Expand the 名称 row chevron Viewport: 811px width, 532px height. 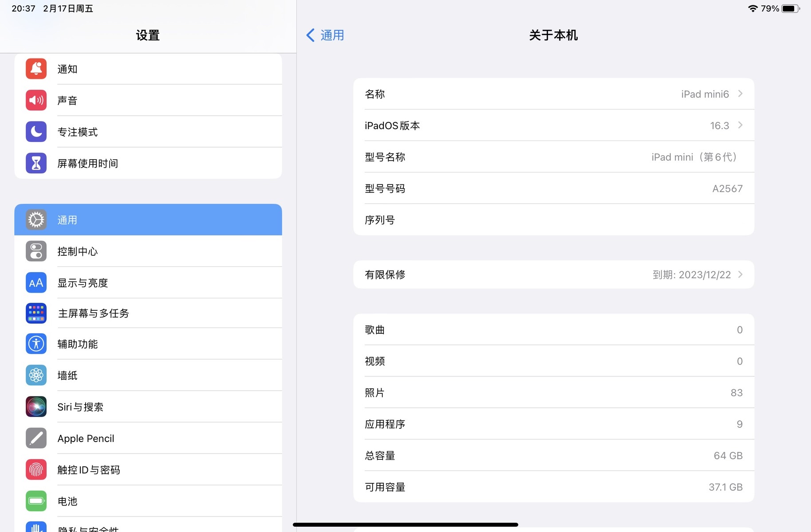740,94
